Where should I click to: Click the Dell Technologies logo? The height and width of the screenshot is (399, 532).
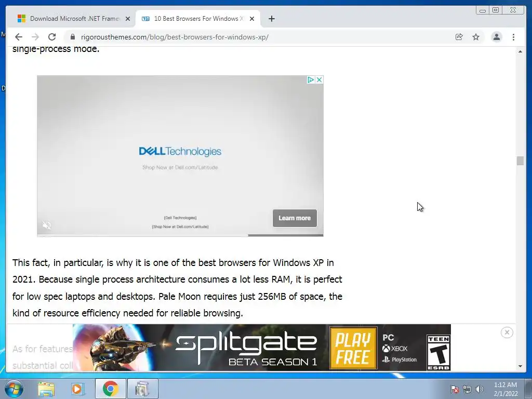coord(180,151)
